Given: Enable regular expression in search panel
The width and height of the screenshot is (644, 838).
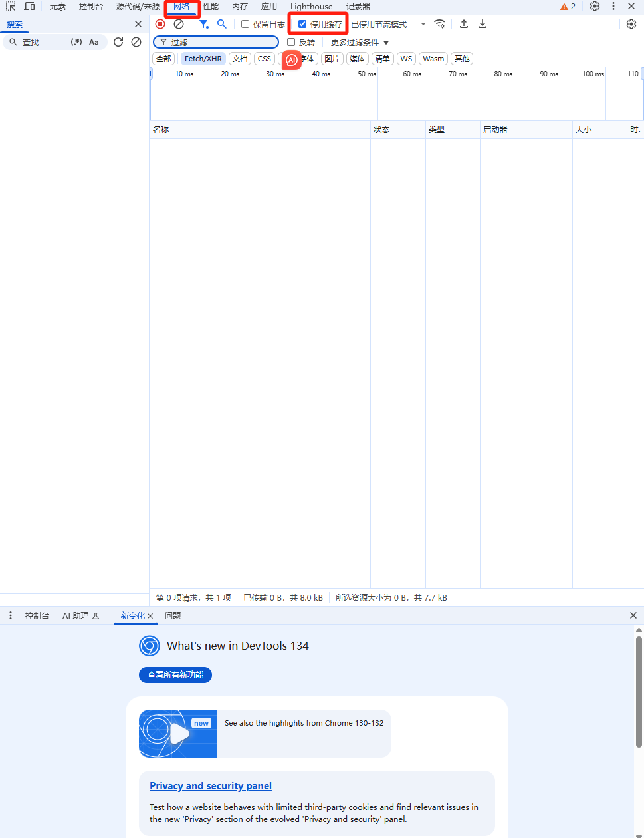Looking at the screenshot, I should coord(76,42).
